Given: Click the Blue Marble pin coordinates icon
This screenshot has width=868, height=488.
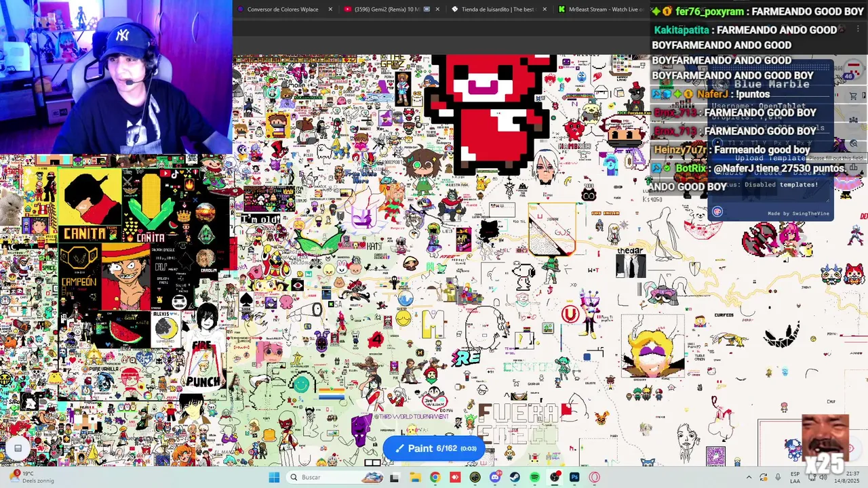Looking at the screenshot, I should 717,143.
